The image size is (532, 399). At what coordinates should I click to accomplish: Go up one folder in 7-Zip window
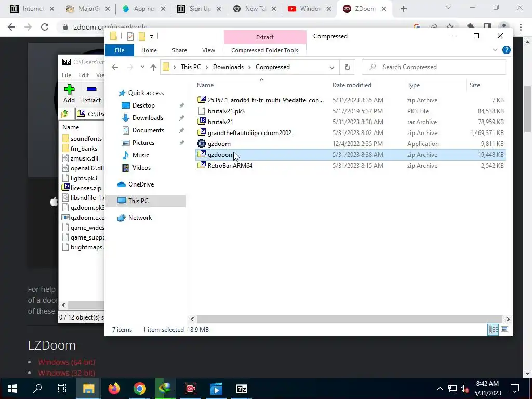(65, 114)
